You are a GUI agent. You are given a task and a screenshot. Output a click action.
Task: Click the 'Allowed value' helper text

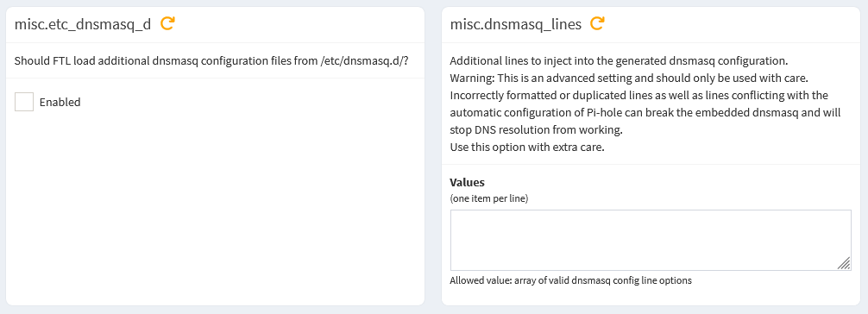570,280
